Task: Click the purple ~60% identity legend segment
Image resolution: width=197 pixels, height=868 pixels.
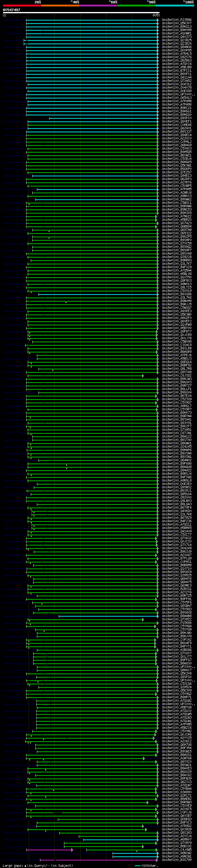Action: pyautogui.click(x=99, y=6)
